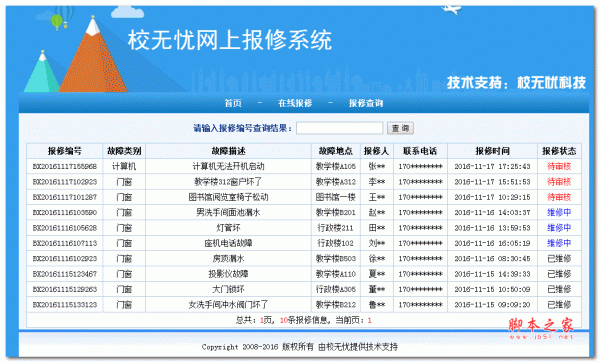Viewport: 600px width, 363px height.
Task: Click the 教学楼A312 location cell
Action: [x=336, y=182]
